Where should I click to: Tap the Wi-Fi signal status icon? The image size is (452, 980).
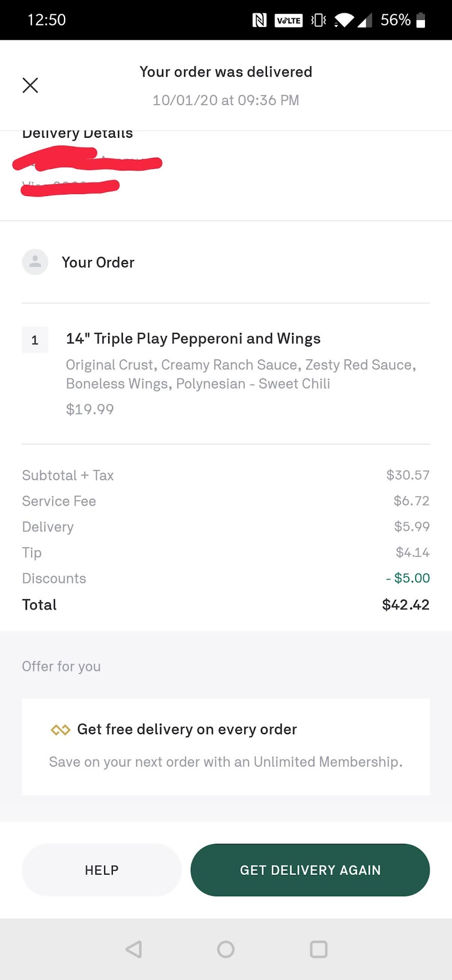344,20
